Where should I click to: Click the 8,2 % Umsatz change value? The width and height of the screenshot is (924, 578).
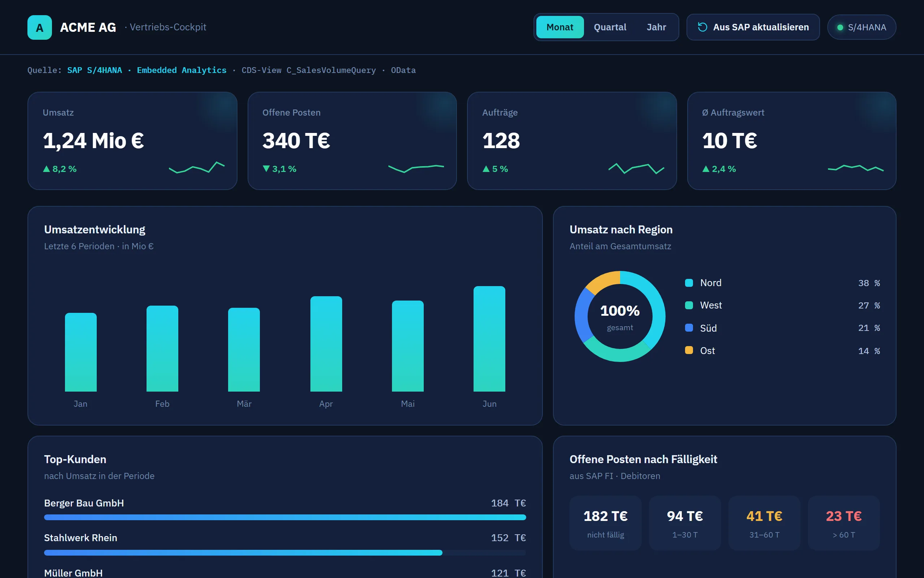(x=65, y=169)
